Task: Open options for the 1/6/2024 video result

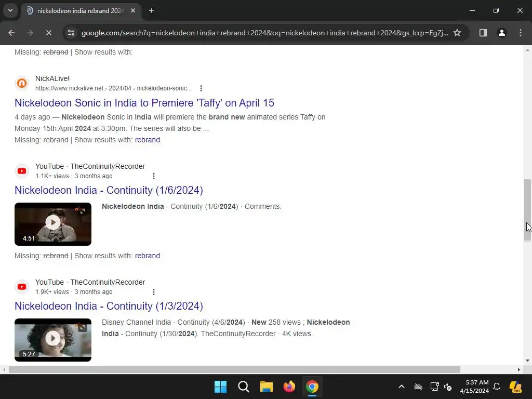Action: tap(153, 176)
